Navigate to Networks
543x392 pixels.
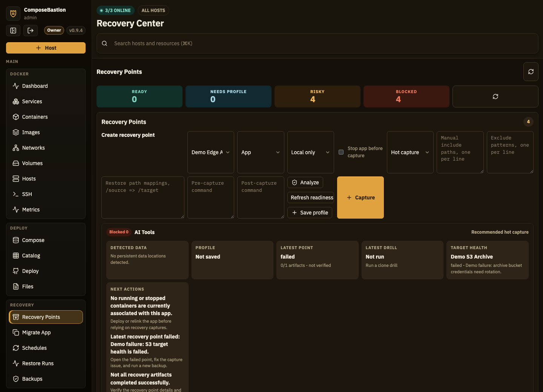tap(46, 148)
